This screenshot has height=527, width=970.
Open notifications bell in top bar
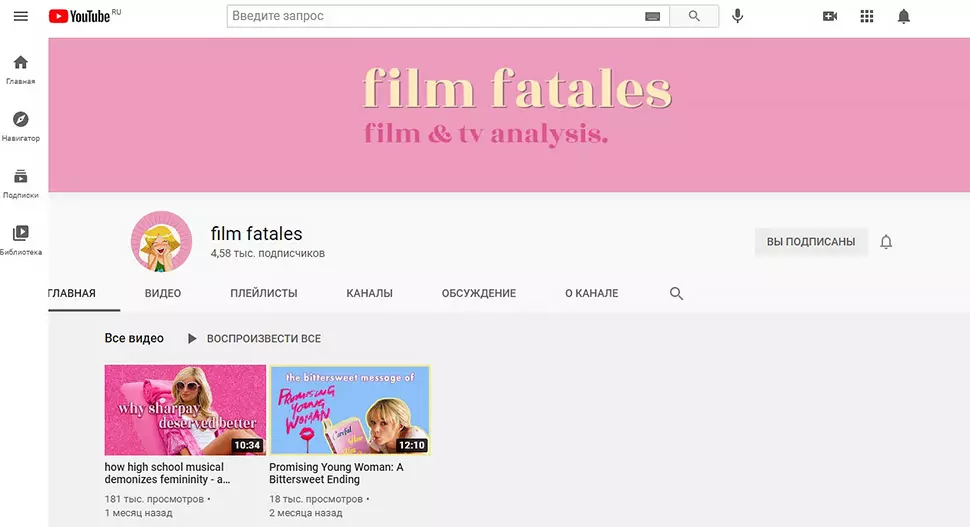[903, 16]
